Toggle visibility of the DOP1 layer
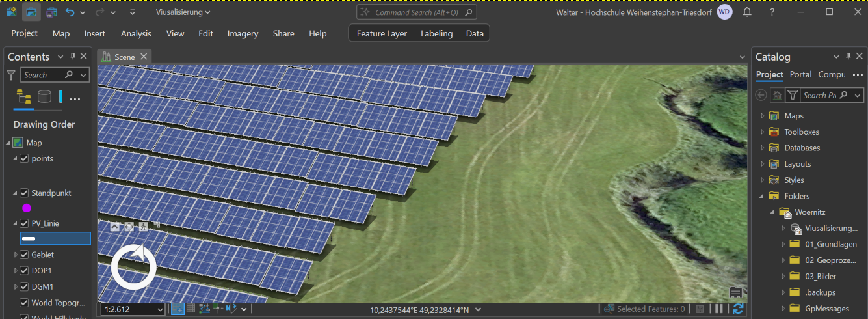Image resolution: width=868 pixels, height=319 pixels. click(x=24, y=270)
